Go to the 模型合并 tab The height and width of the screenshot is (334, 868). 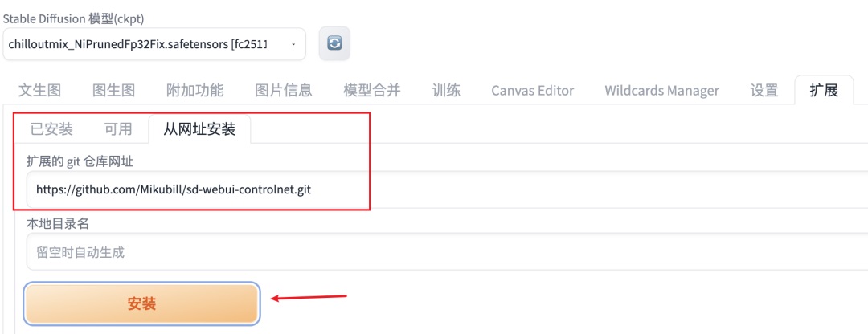tap(372, 90)
